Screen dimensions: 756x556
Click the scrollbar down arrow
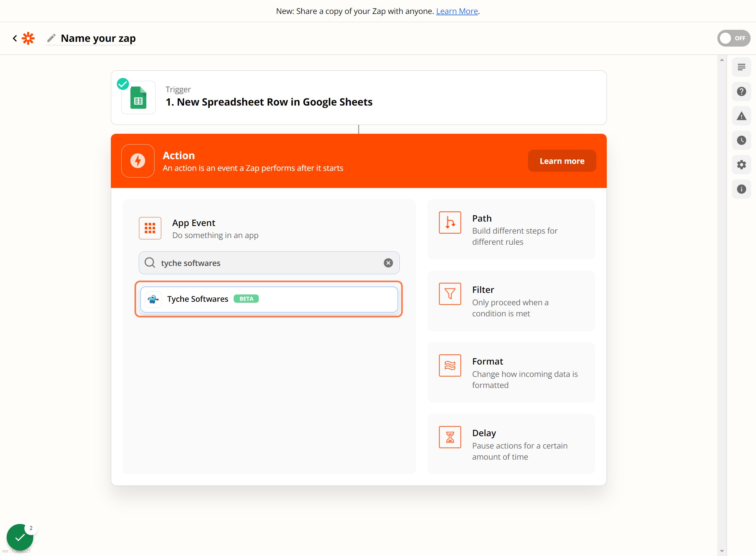pos(722,551)
